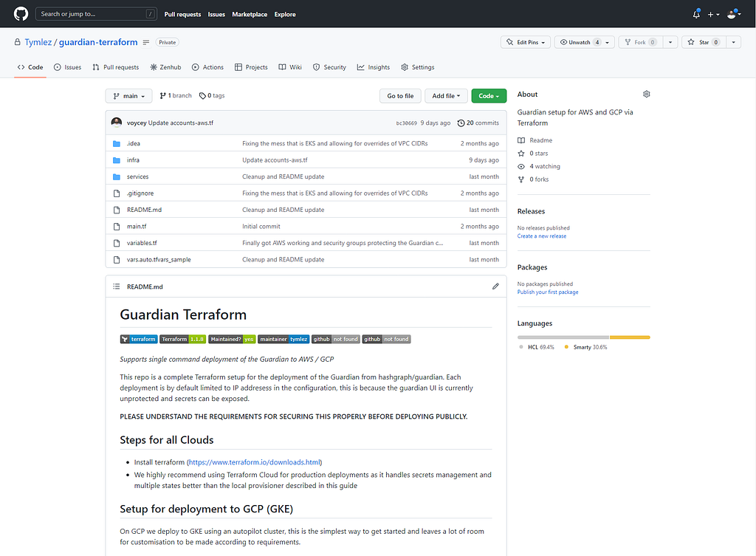Screen dimensions: 756x556
Task: Switch to the Wiki tab
Action: pyautogui.click(x=290, y=67)
